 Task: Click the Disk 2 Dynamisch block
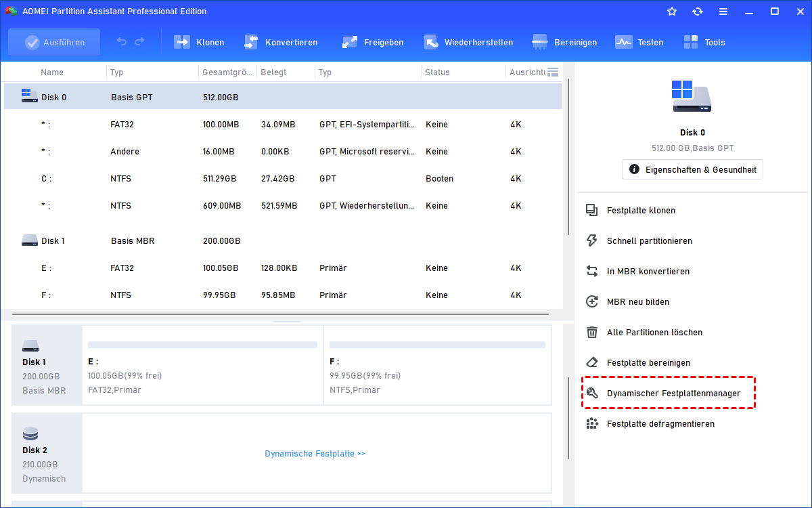(x=47, y=454)
